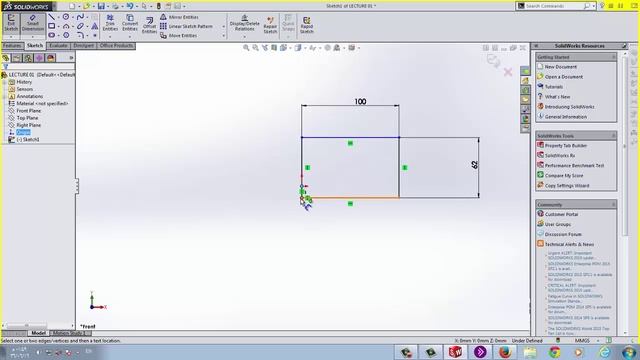Viewport: 640px width, 360px height.
Task: Open the Convert Entities dropdown arrow
Action: [130, 37]
